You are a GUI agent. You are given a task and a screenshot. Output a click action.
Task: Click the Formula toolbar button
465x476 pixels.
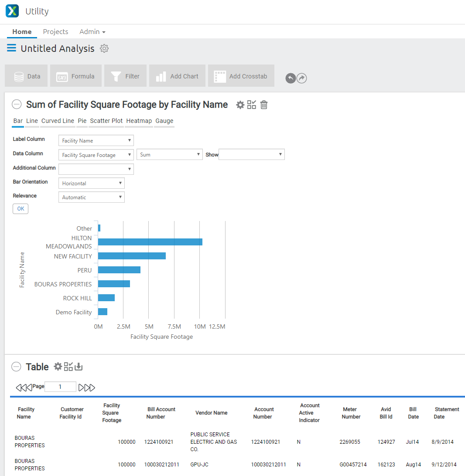[76, 76]
